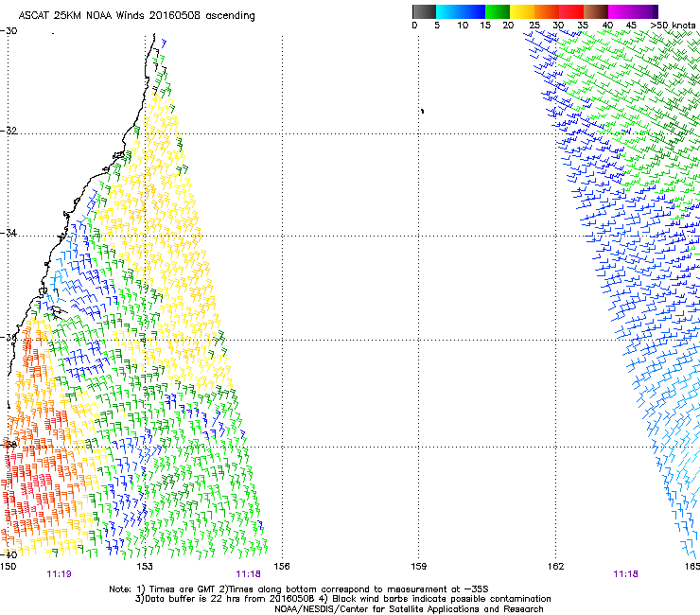The image size is (700, 615).
Task: Click the legend label "35"
Action: [x=583, y=26]
